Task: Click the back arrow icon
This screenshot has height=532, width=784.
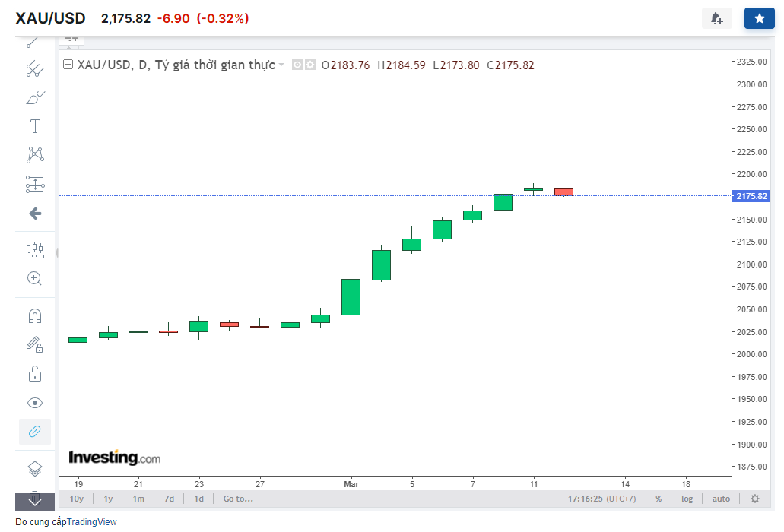Action: click(35, 214)
